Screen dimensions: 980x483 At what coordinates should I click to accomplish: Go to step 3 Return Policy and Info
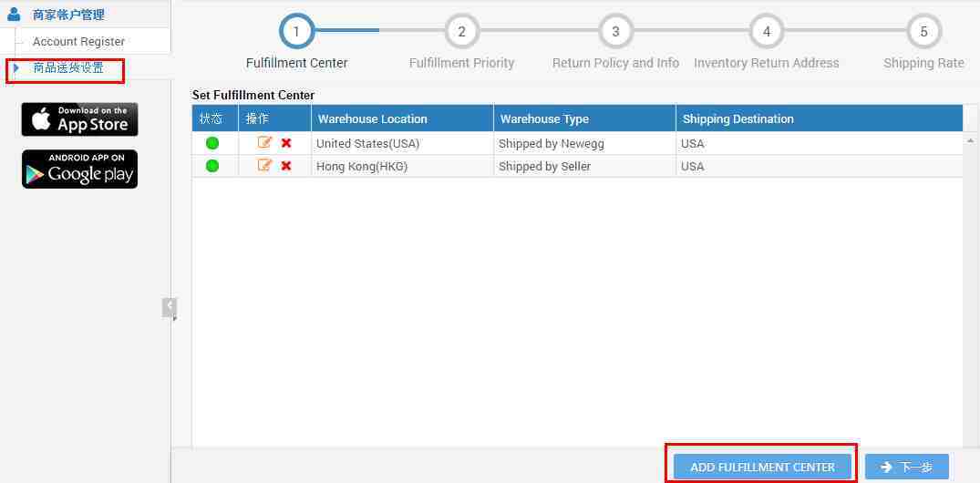(x=615, y=32)
